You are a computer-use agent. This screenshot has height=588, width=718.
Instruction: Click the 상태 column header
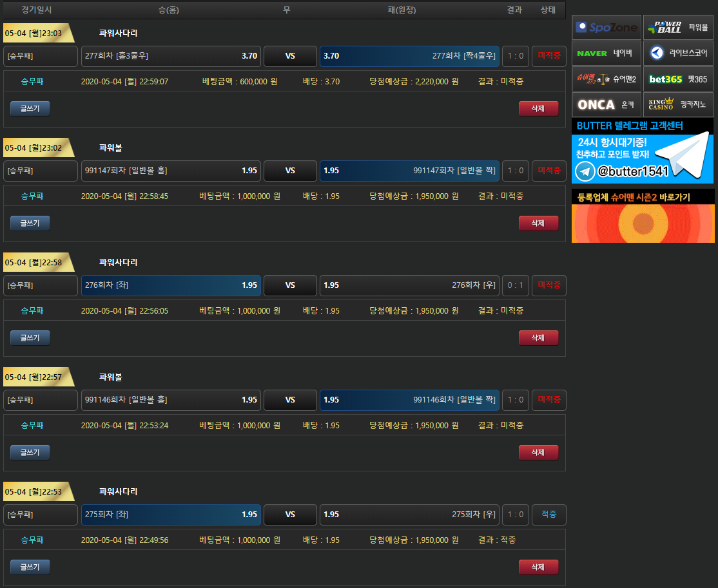coord(548,10)
